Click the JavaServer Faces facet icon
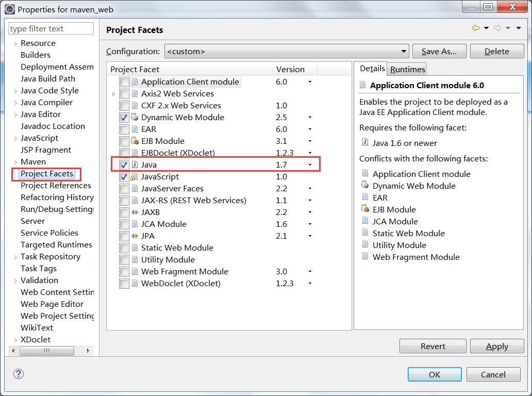 pyautogui.click(x=135, y=189)
